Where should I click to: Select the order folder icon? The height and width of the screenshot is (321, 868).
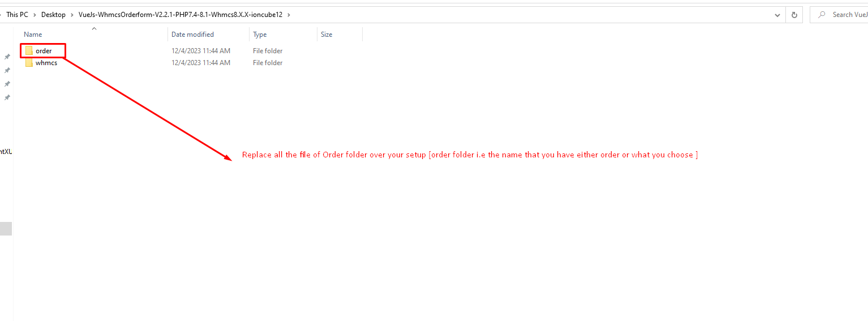29,51
